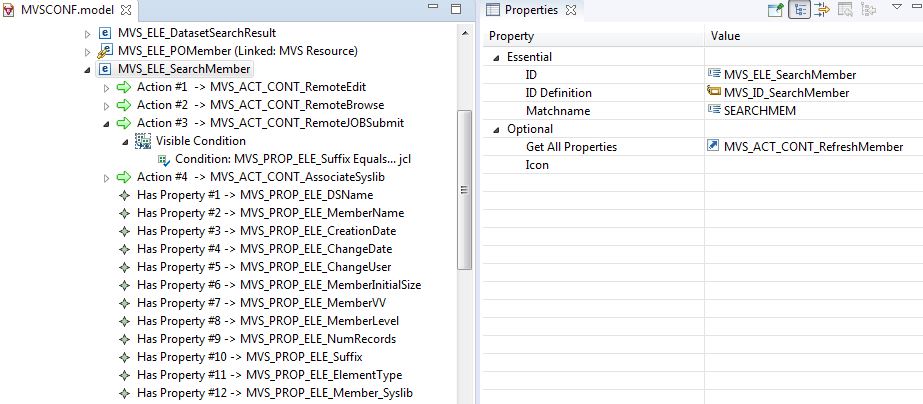Click green arrow icon of Action #4
The width and height of the screenshot is (923, 404).
point(124,177)
